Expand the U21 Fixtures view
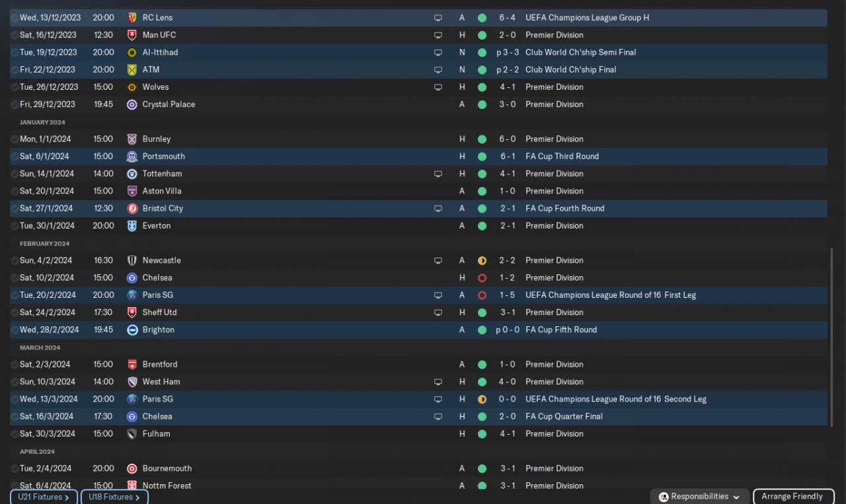The width and height of the screenshot is (846, 504). (44, 497)
